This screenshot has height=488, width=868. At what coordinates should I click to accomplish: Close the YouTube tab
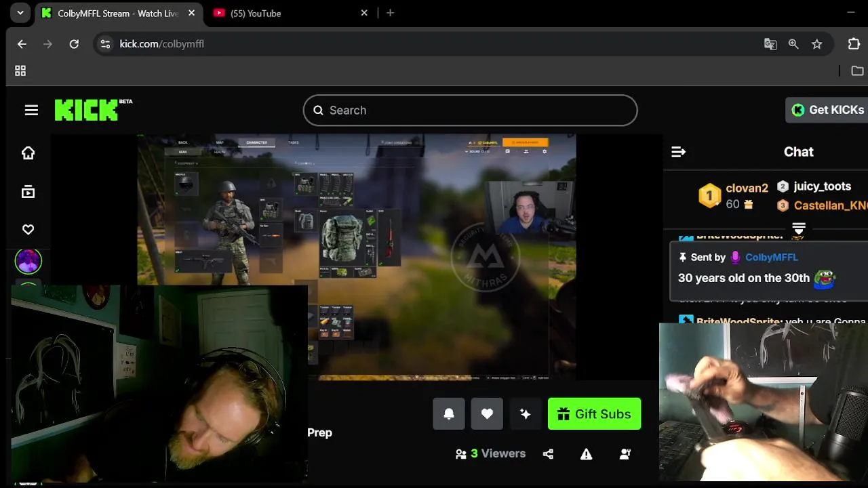[364, 13]
